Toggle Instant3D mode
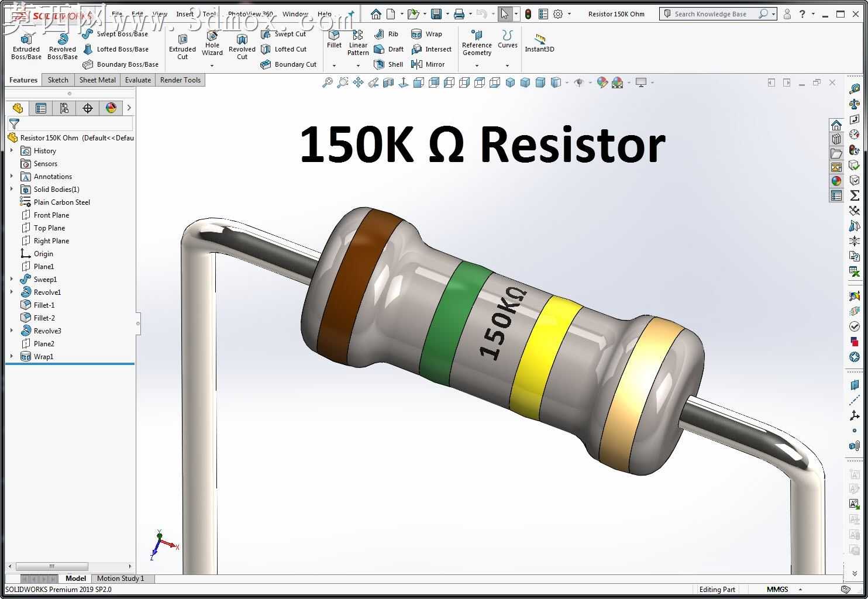868x599 pixels. pyautogui.click(x=539, y=43)
